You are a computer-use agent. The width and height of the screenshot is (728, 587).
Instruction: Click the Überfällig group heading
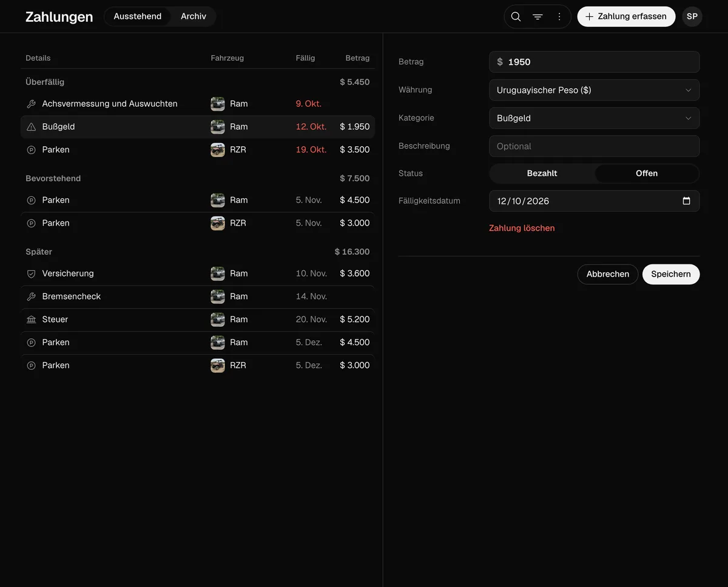[x=45, y=82]
